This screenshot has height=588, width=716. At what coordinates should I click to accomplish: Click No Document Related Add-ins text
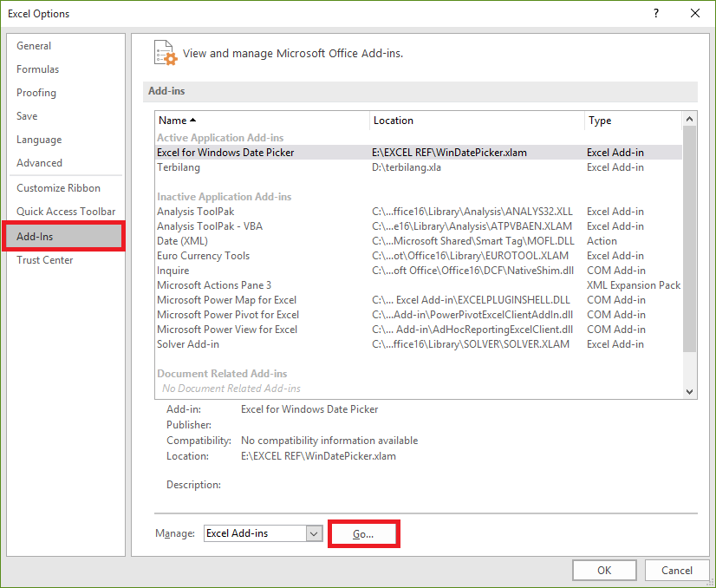pos(231,389)
